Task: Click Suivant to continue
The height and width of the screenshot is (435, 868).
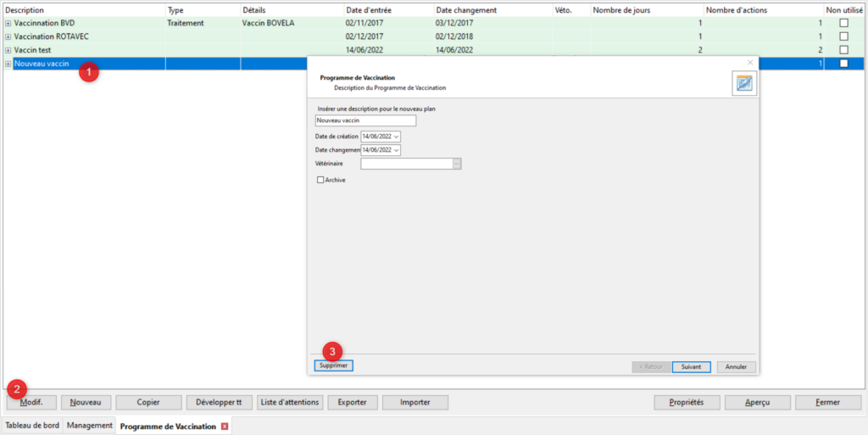Action: point(691,367)
